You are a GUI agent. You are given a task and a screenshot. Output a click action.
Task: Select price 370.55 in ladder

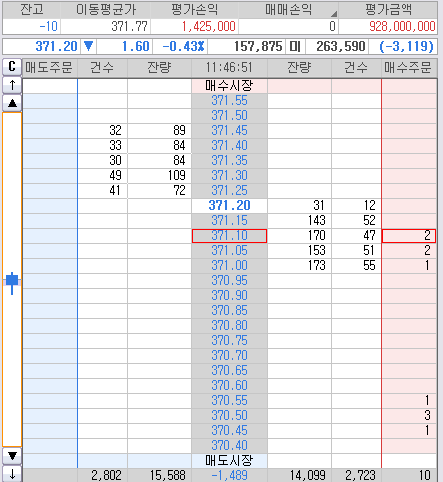pyautogui.click(x=229, y=401)
